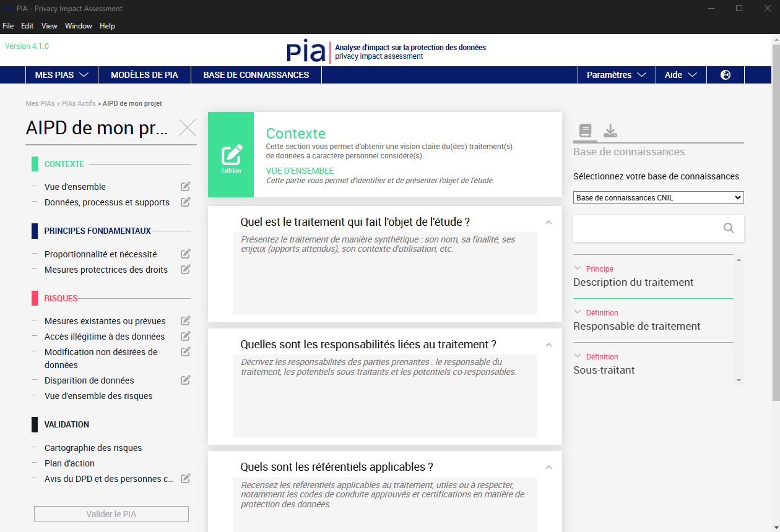Open Proportionnalité et nécessité section
The height and width of the screenshot is (532, 780).
[101, 254]
